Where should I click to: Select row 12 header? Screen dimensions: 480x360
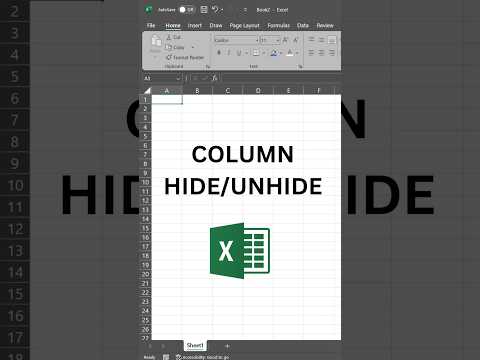(145, 201)
